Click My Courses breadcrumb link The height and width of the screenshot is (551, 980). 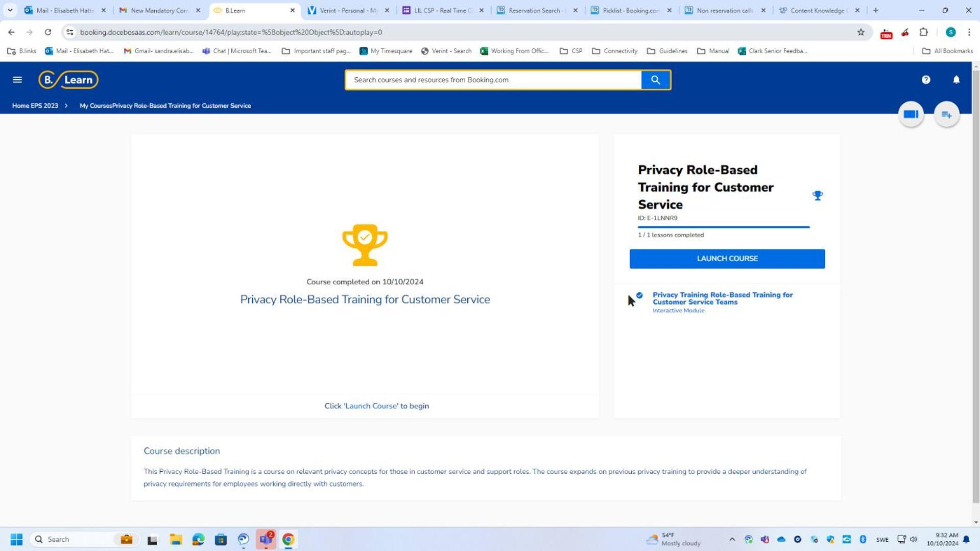(x=95, y=106)
